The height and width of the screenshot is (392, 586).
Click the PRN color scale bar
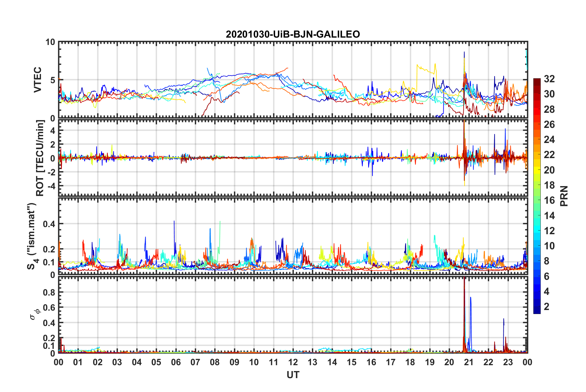pyautogui.click(x=537, y=196)
